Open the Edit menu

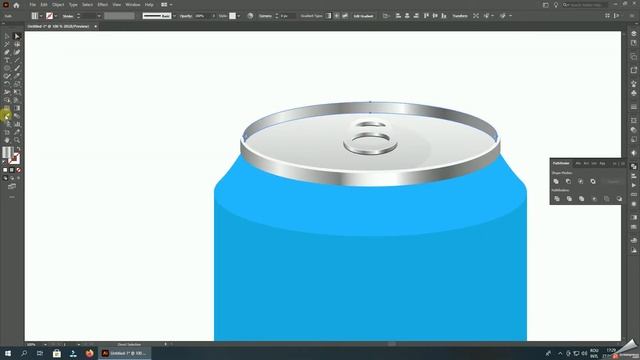pos(44,5)
